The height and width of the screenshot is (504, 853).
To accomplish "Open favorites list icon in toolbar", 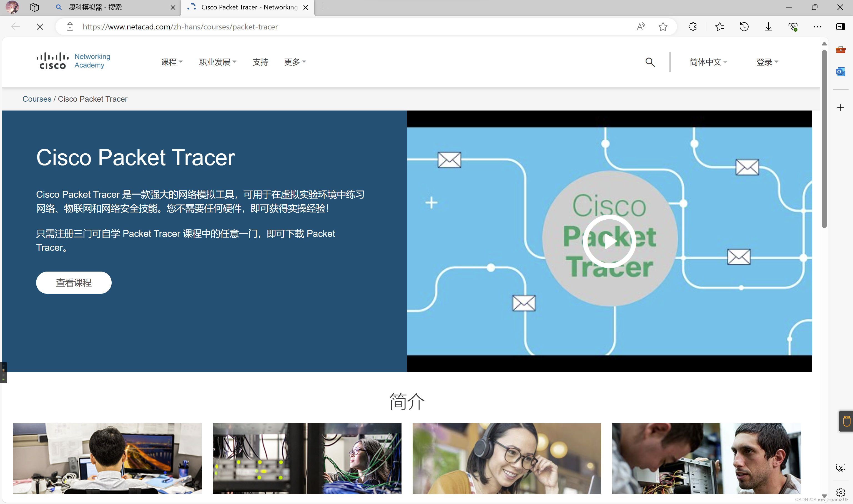I will point(719,26).
